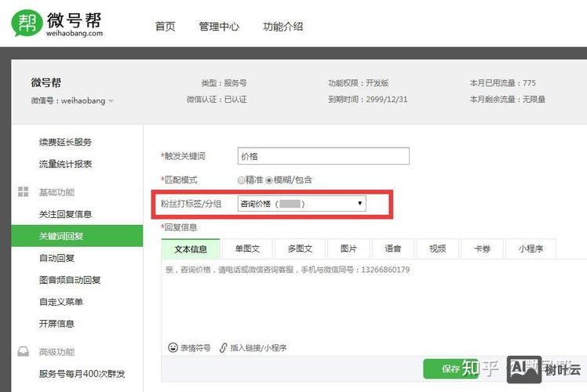587x392 pixels.
Task: Click the 到期时间：2999/12/31 text
Action: 367,99
